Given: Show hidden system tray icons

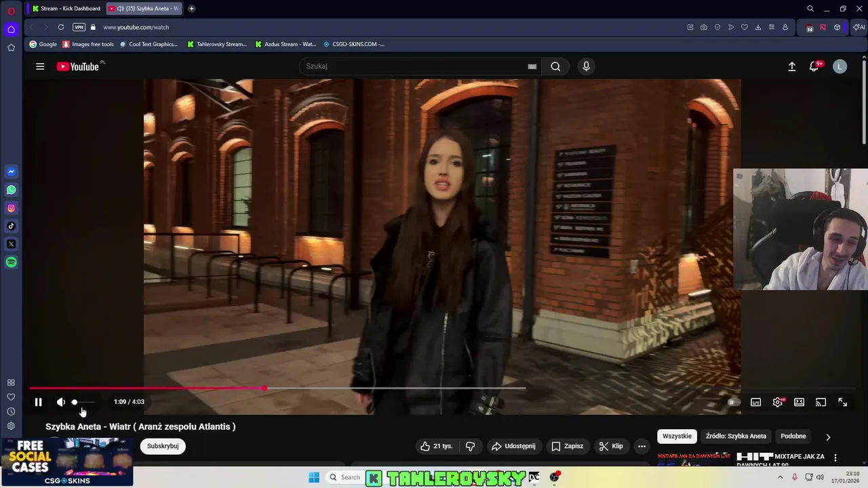Looking at the screenshot, I should click(779, 477).
